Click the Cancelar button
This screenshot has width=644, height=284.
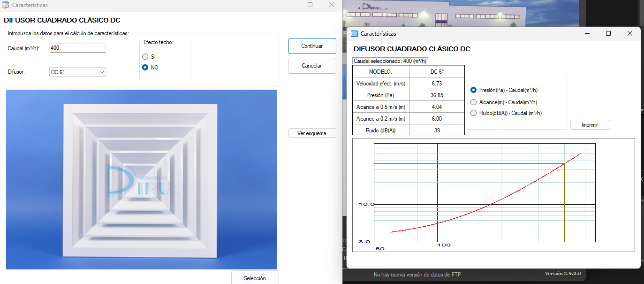point(312,66)
